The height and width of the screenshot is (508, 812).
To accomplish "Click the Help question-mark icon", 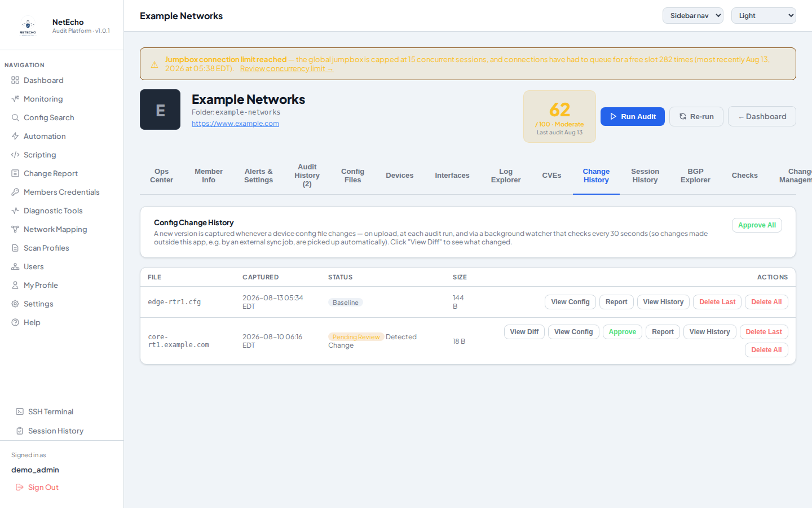I will click(15, 322).
